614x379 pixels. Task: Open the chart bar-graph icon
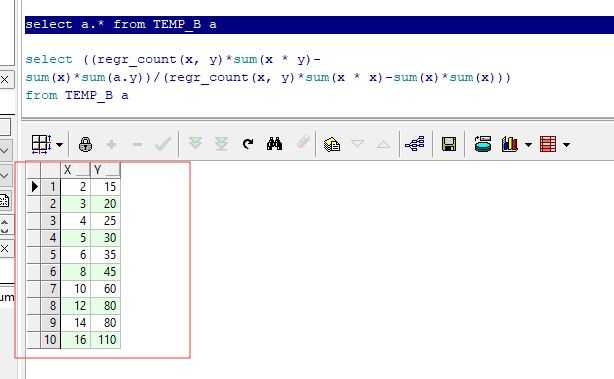(509, 144)
